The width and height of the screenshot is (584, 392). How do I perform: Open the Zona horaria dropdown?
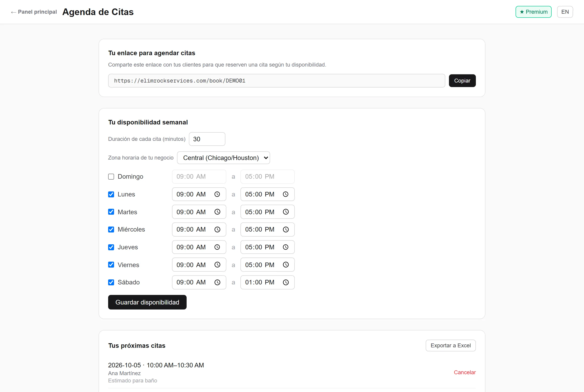[223, 158]
